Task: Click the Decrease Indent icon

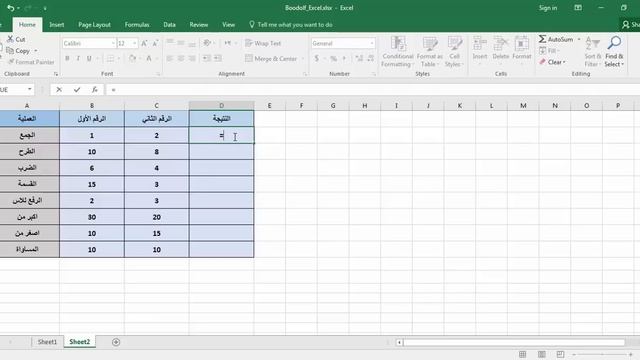Action: coord(207,59)
